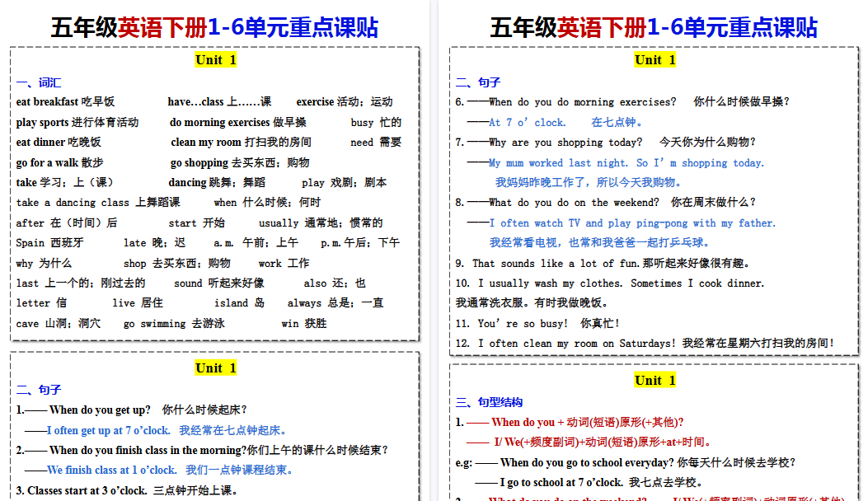Click the entry 'have…class 上……课'
This screenshot has height=501, width=868.
(x=220, y=102)
